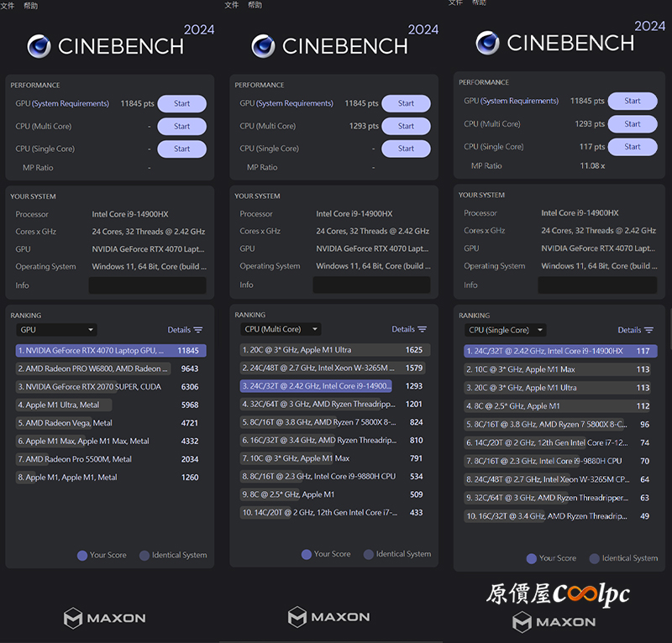Click the Info field in the right window

597,285
